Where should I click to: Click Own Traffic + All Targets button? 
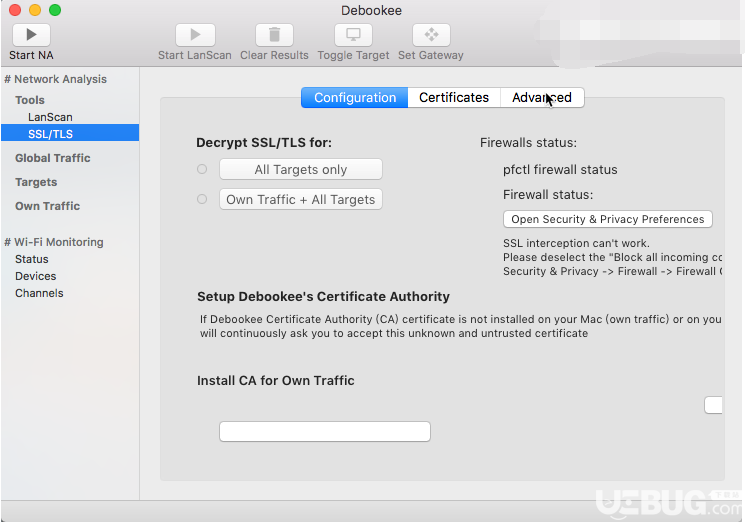point(301,199)
